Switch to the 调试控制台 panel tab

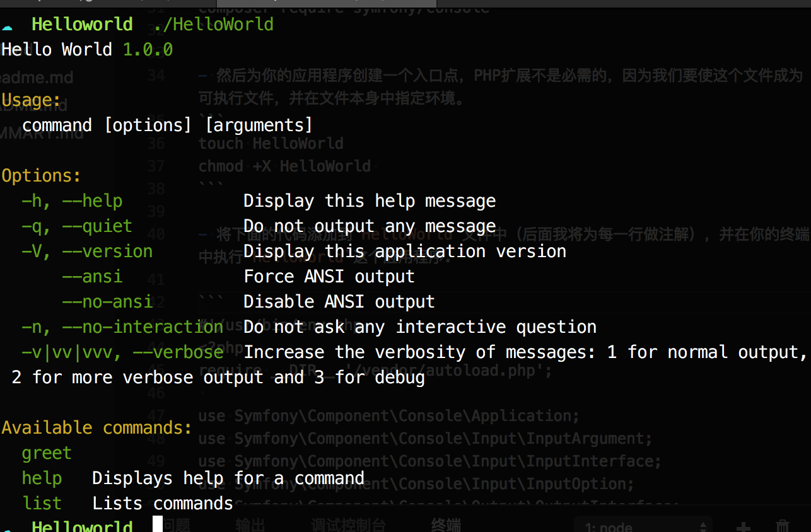[348, 525]
